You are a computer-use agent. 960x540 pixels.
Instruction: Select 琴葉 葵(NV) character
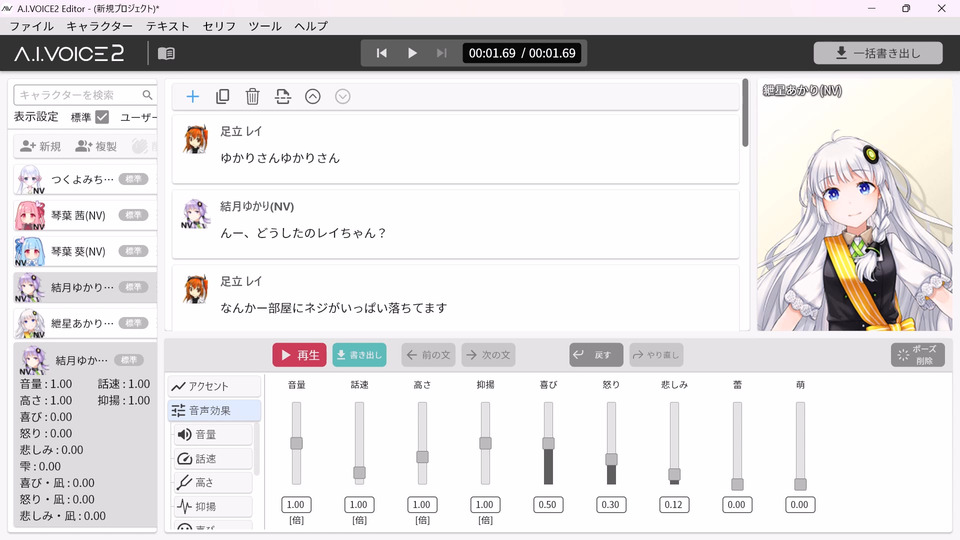tap(85, 252)
